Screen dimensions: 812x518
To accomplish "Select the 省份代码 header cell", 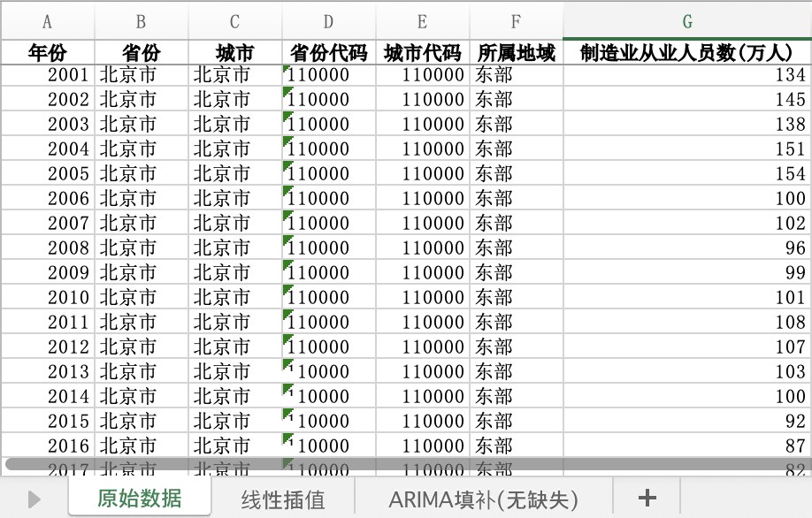I will tap(329, 52).
